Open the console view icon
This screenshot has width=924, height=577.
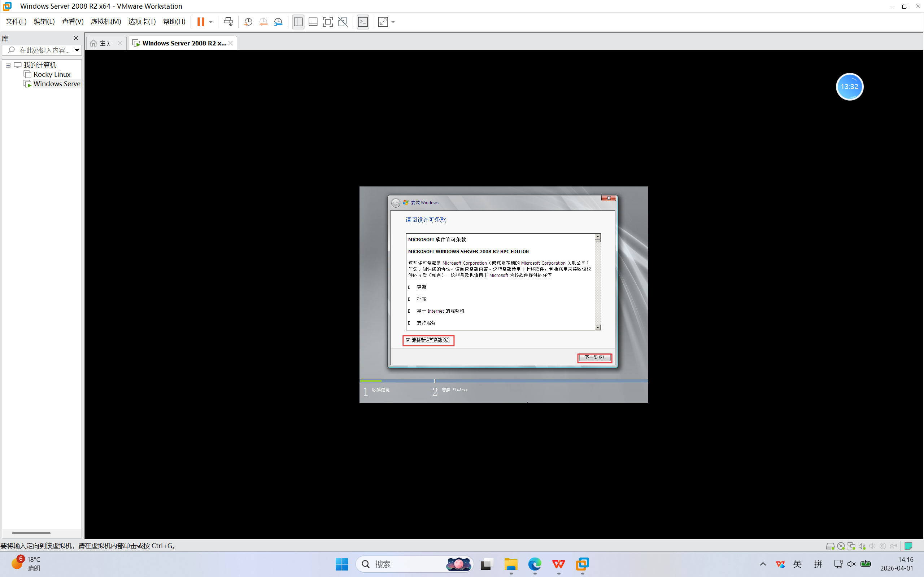coord(363,22)
